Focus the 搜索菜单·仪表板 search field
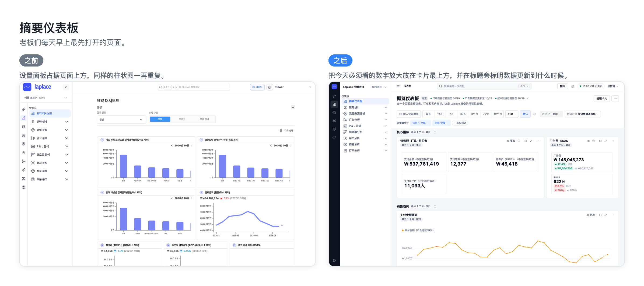The width and height of the screenshot is (644, 286). pyautogui.click(x=484, y=86)
